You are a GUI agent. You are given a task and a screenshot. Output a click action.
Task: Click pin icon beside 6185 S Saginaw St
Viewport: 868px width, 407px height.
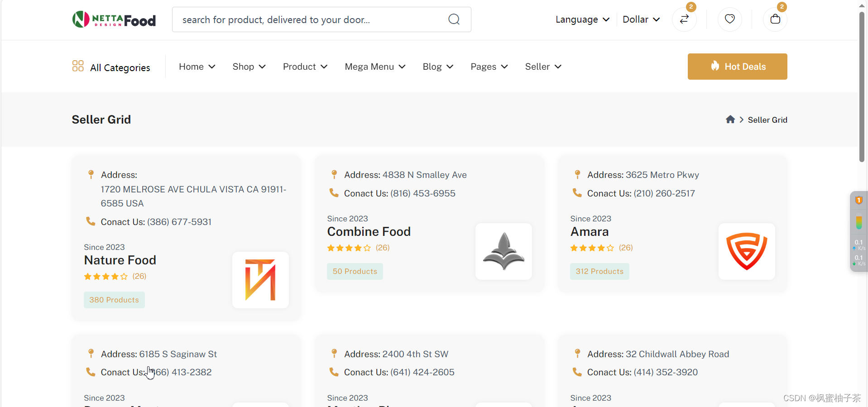[91, 353]
